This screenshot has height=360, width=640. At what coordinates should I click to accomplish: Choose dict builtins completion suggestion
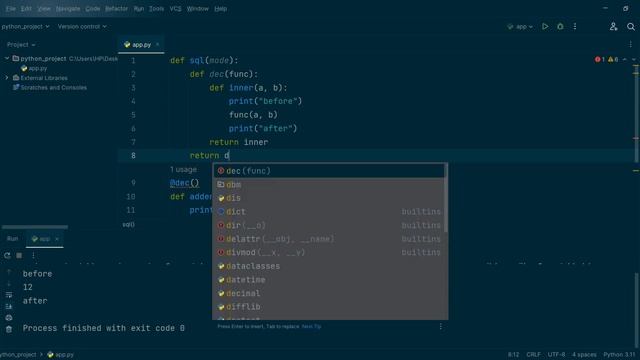(329, 211)
